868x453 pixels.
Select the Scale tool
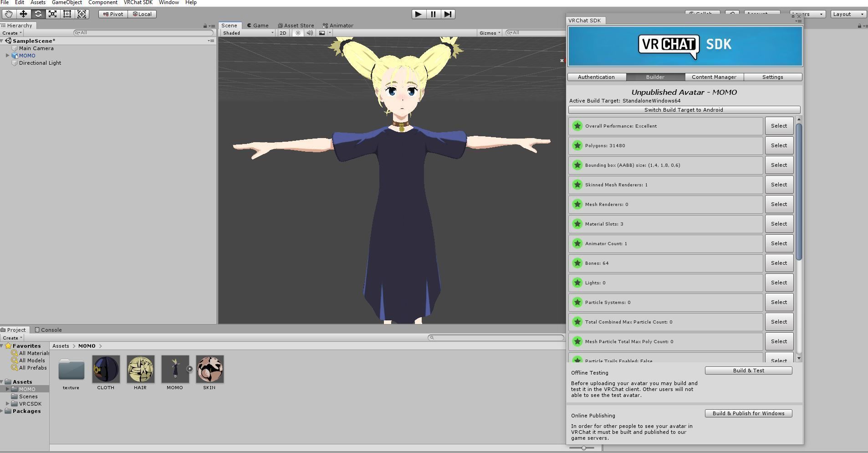(x=52, y=14)
